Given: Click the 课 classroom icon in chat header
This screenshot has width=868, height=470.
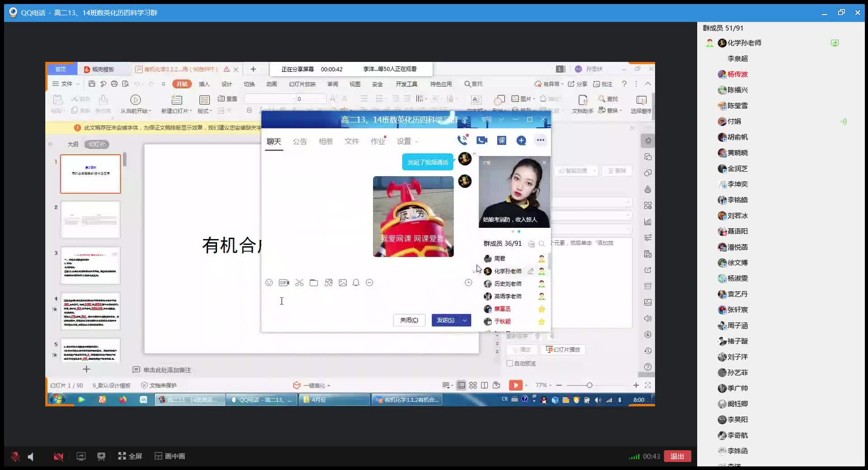Looking at the screenshot, I should (x=502, y=141).
